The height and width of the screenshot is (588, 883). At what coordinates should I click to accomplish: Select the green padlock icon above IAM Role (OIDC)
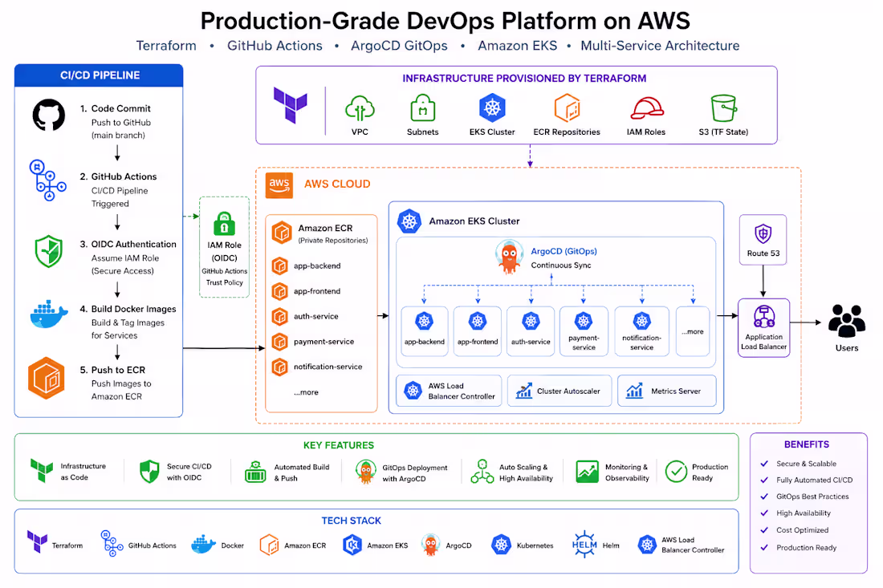point(224,224)
